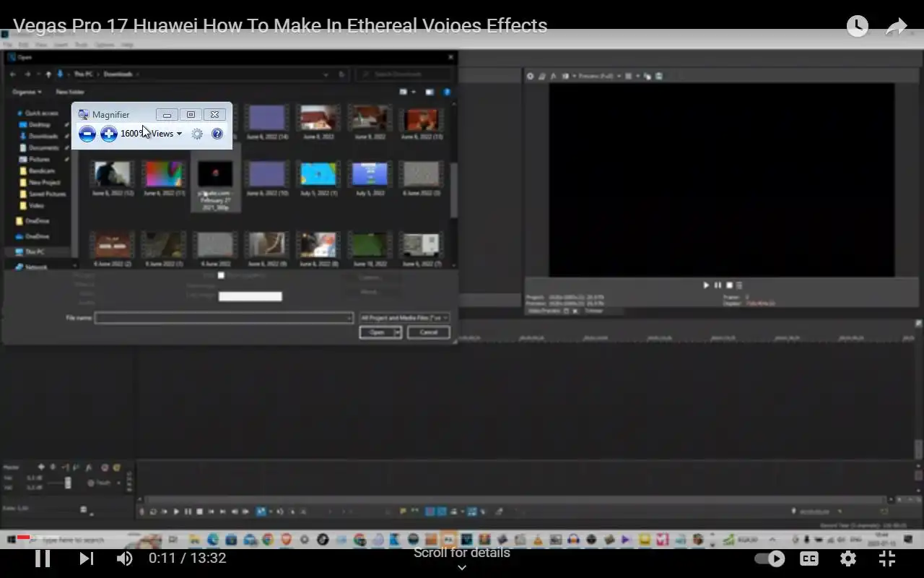Open Magnifier options gear

pyautogui.click(x=197, y=134)
